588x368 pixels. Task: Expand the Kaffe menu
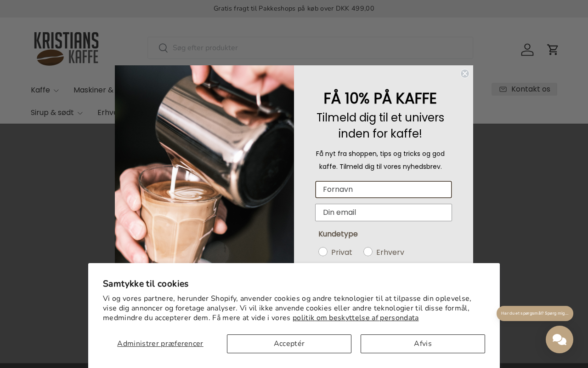(x=45, y=90)
